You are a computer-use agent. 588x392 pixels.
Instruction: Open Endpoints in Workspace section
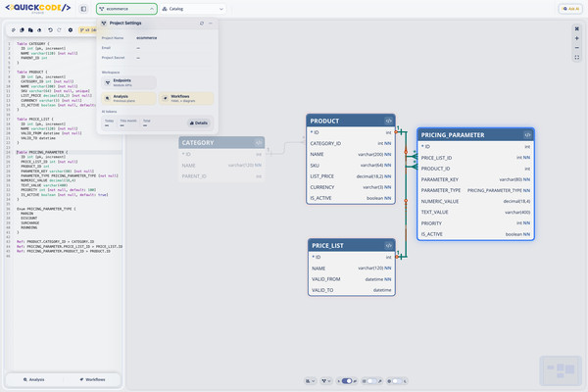pyautogui.click(x=128, y=82)
